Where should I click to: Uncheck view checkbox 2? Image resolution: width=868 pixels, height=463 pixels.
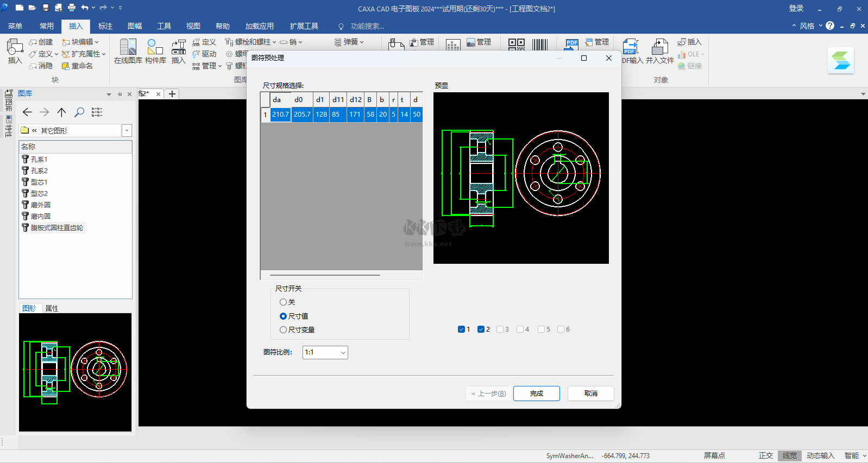click(x=481, y=329)
